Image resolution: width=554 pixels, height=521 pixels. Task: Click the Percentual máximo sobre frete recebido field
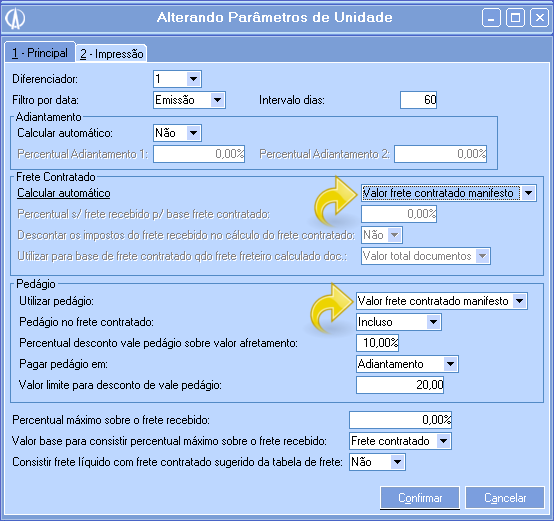click(x=401, y=420)
